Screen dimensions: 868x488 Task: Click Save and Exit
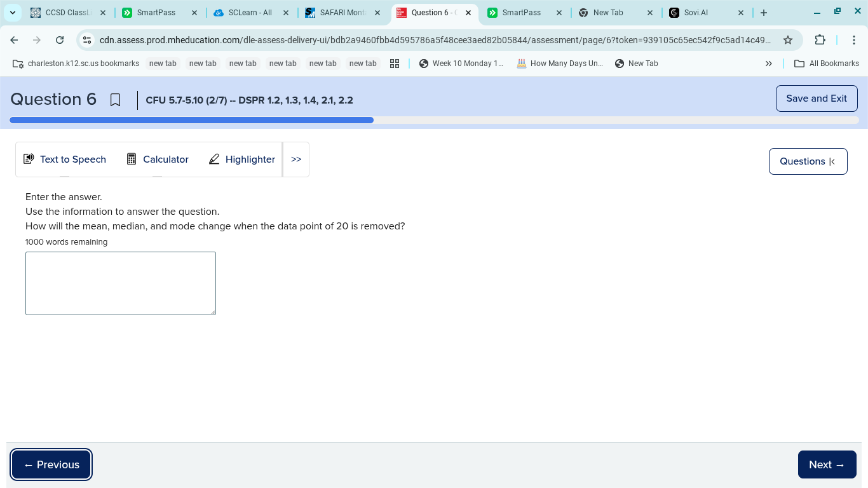(817, 98)
